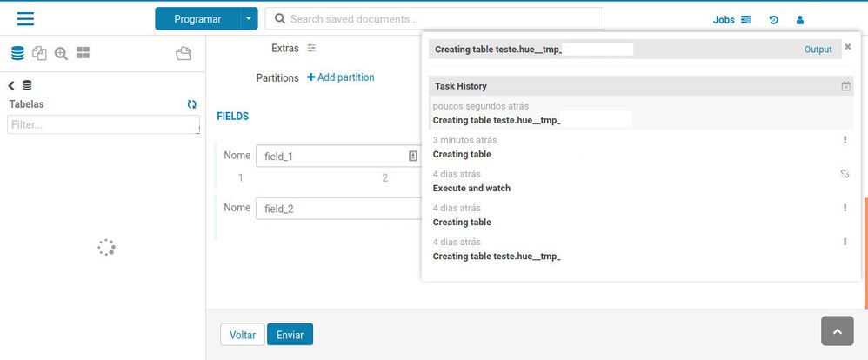This screenshot has width=868, height=360.
Task: Click the Voltar button
Action: click(x=243, y=335)
